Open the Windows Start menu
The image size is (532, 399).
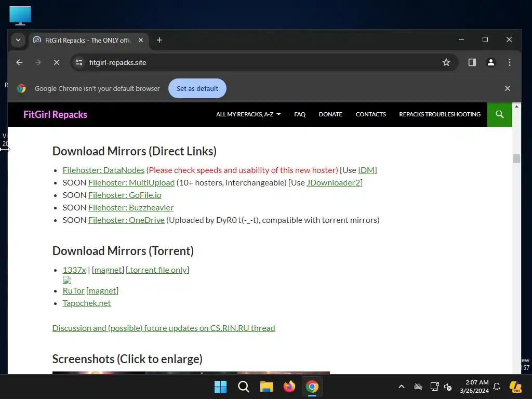(220, 387)
